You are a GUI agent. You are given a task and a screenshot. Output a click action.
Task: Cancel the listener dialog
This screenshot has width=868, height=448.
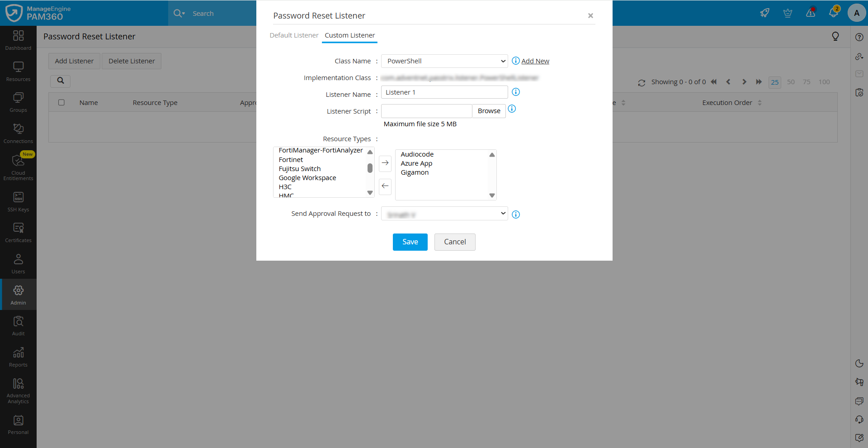(455, 242)
